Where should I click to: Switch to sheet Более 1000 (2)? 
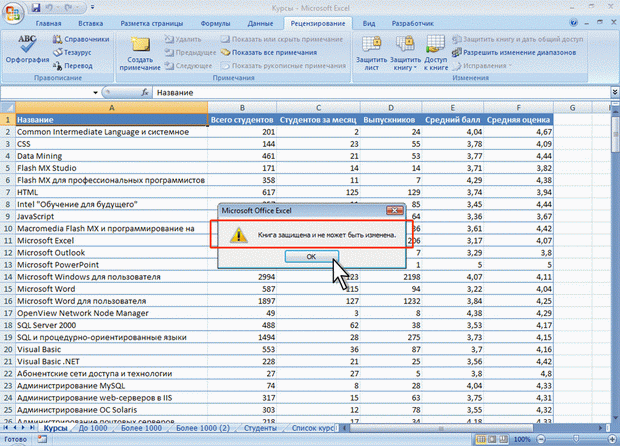(x=203, y=428)
